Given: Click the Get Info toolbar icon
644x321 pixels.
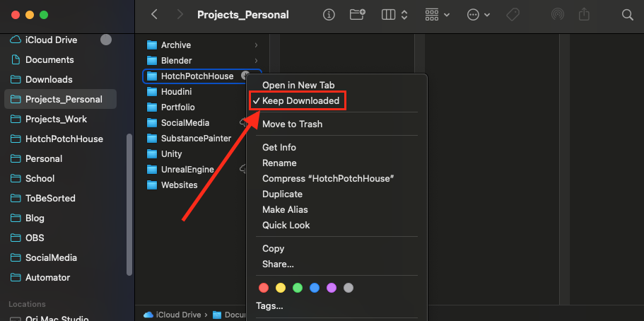Looking at the screenshot, I should pyautogui.click(x=329, y=14).
